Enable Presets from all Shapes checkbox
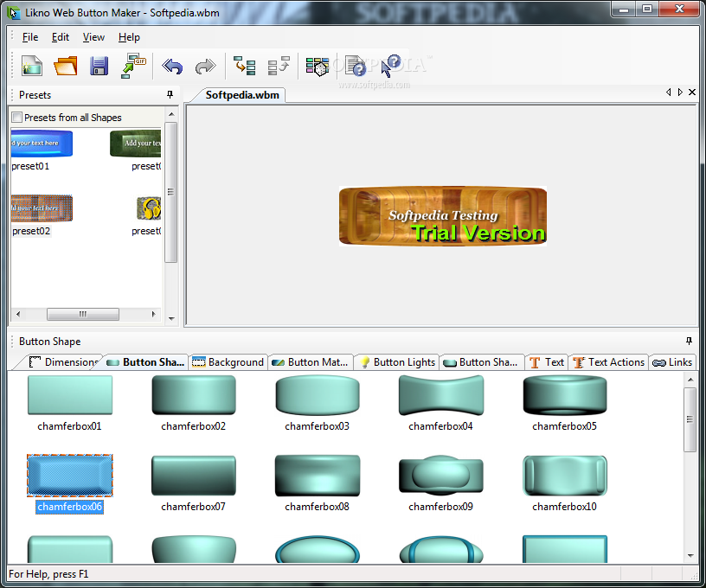The height and width of the screenshot is (588, 706). [x=16, y=118]
